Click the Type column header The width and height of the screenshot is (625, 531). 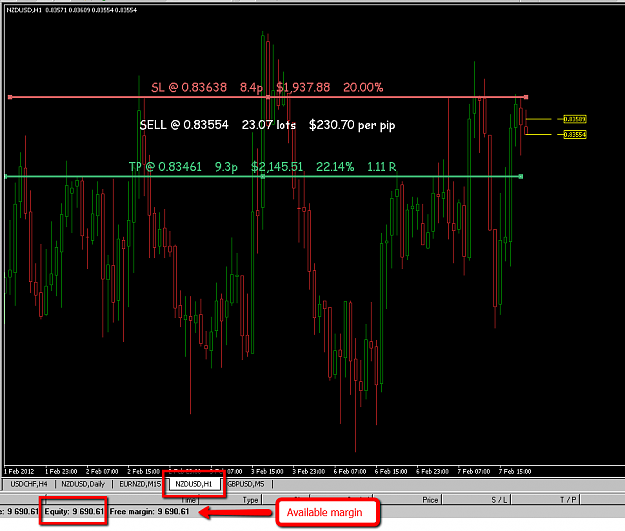coord(251,500)
